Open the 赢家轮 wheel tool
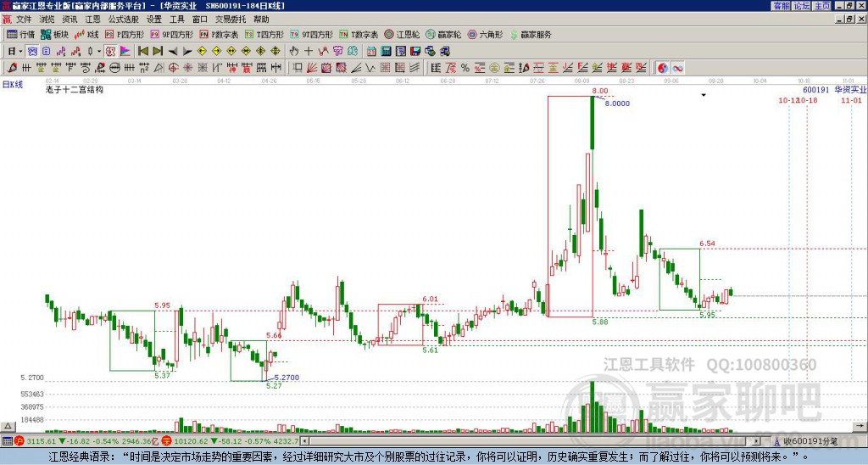This screenshot has width=868, height=465. pyautogui.click(x=443, y=34)
